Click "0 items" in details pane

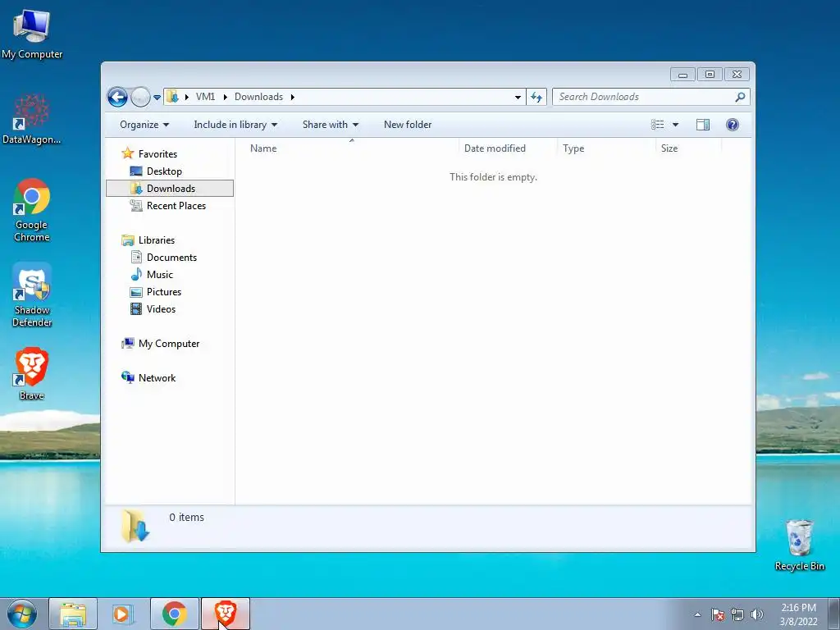[x=186, y=518]
